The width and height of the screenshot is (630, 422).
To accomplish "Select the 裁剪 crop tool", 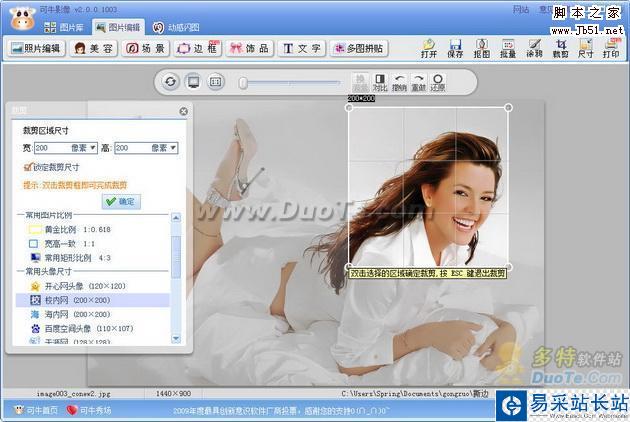I will pyautogui.click(x=560, y=48).
